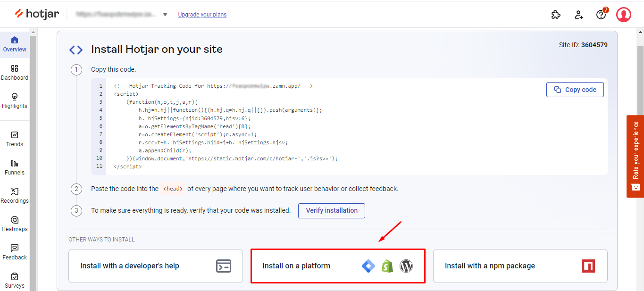Open the user profile avatar
Viewport: 644px width, 291px height.
(624, 15)
